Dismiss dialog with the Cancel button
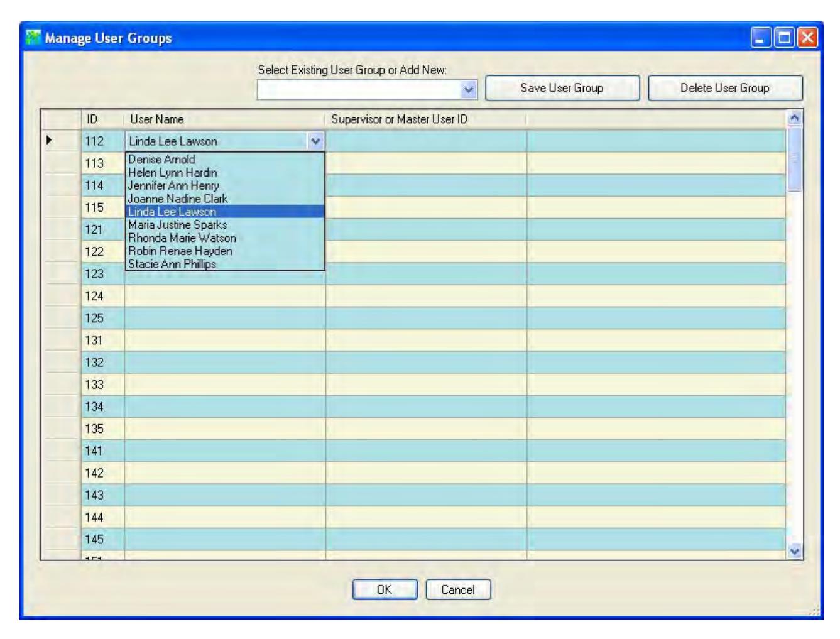This screenshot has width=840, height=639. [x=458, y=589]
